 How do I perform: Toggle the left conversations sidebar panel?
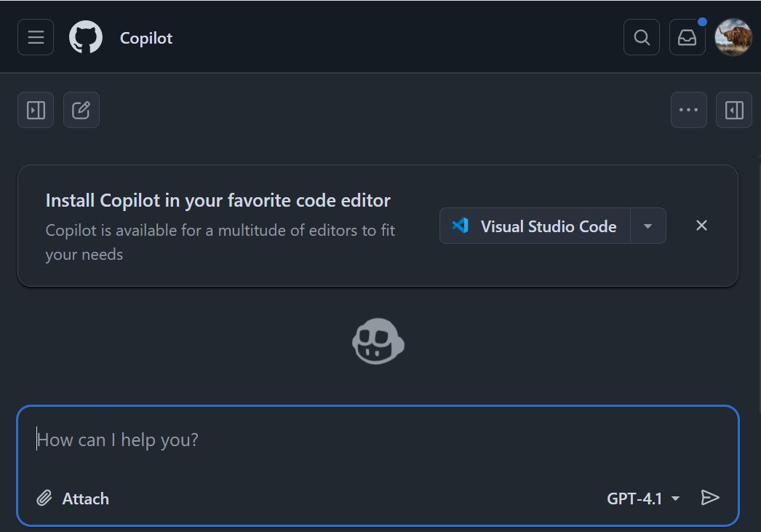36,110
